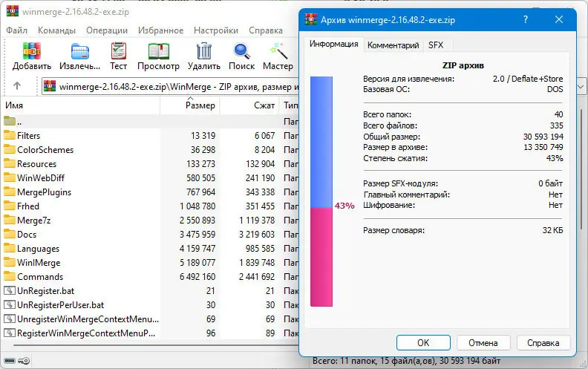Image resolution: width=588 pixels, height=369 pixels.
Task: Click the pink portion of compression bar
Action: tap(321, 257)
